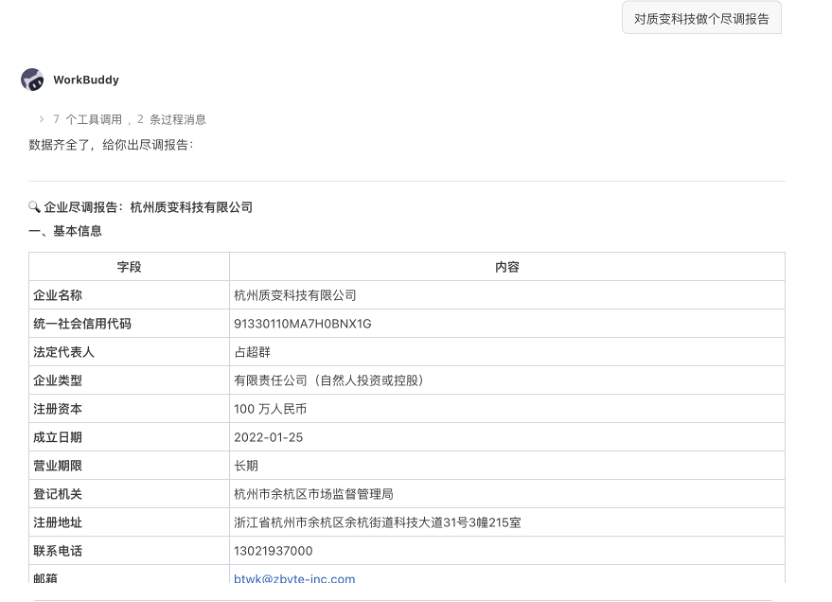Click the 成立日期 field cell
832x602 pixels.
129,437
